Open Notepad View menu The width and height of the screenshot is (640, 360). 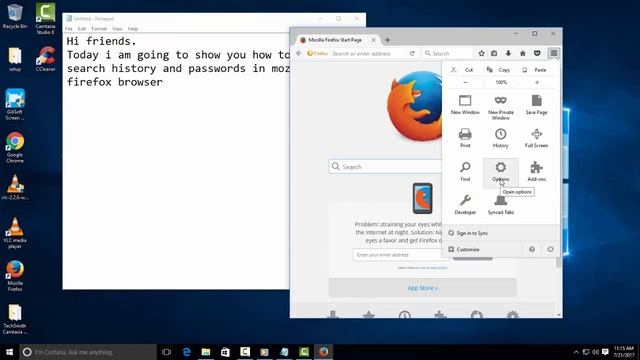[x=117, y=29]
